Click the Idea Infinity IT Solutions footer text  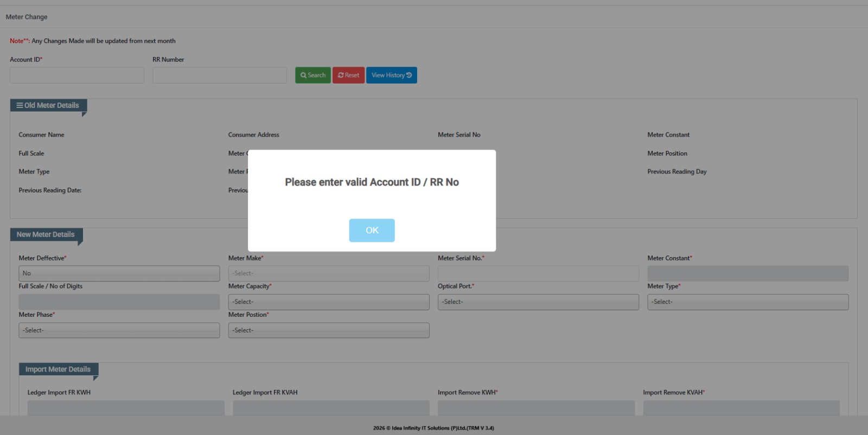pos(433,428)
